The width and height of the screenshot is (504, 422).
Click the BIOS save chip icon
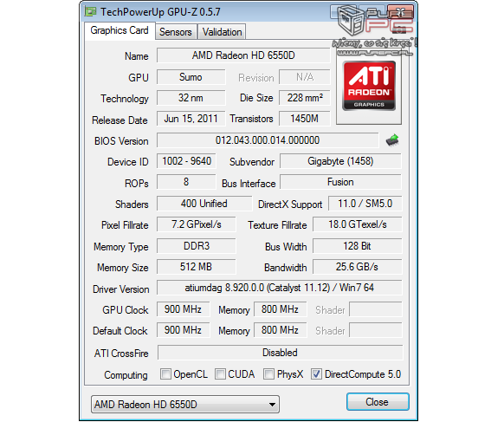point(392,140)
